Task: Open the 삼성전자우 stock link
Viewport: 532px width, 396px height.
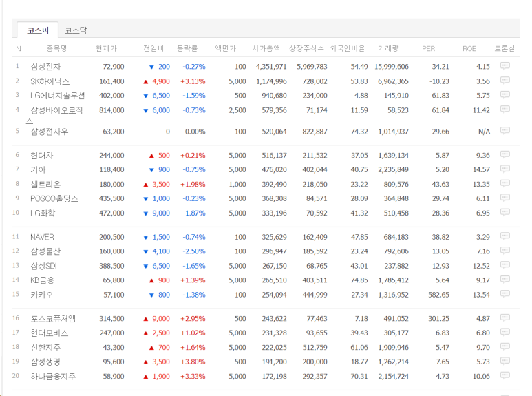Action: pos(50,132)
